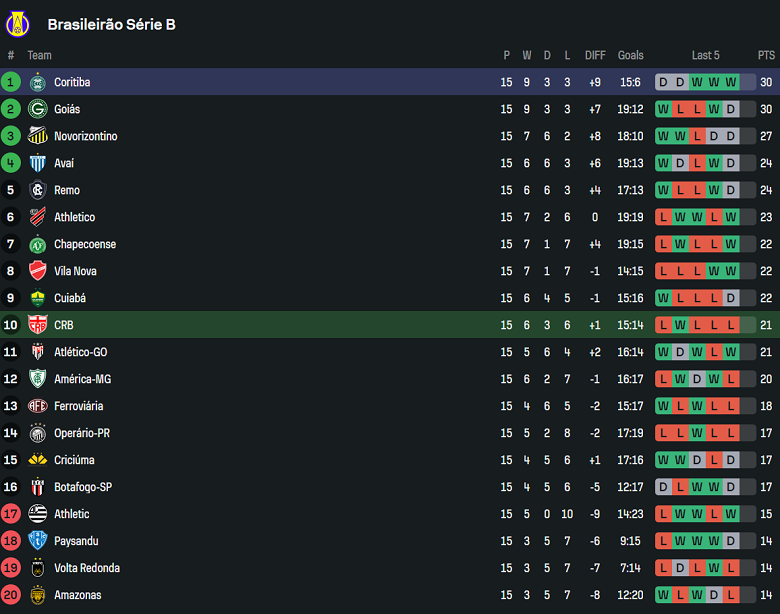Sort table by PTS column header
The width and height of the screenshot is (780, 614).
[766, 55]
